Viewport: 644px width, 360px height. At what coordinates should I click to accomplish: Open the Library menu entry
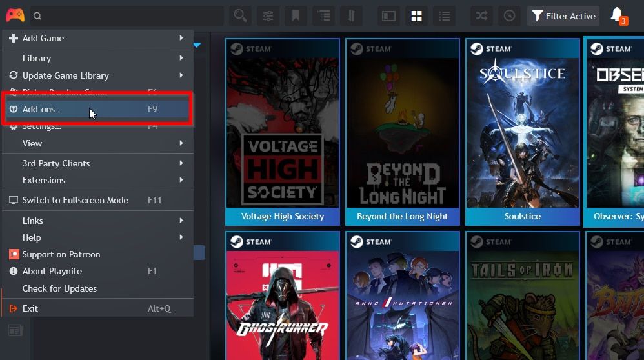(97, 58)
